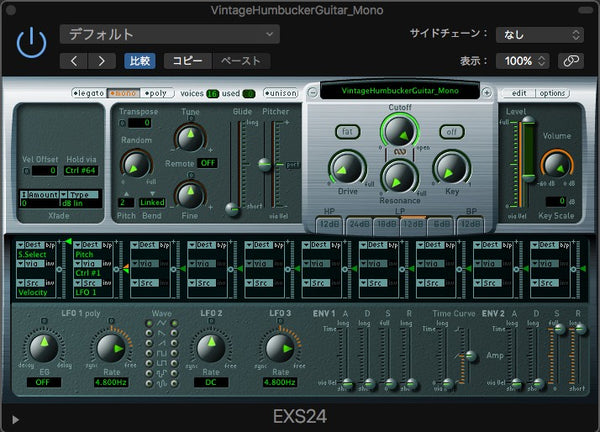
Task: Click the link chain icon
Action: (571, 61)
